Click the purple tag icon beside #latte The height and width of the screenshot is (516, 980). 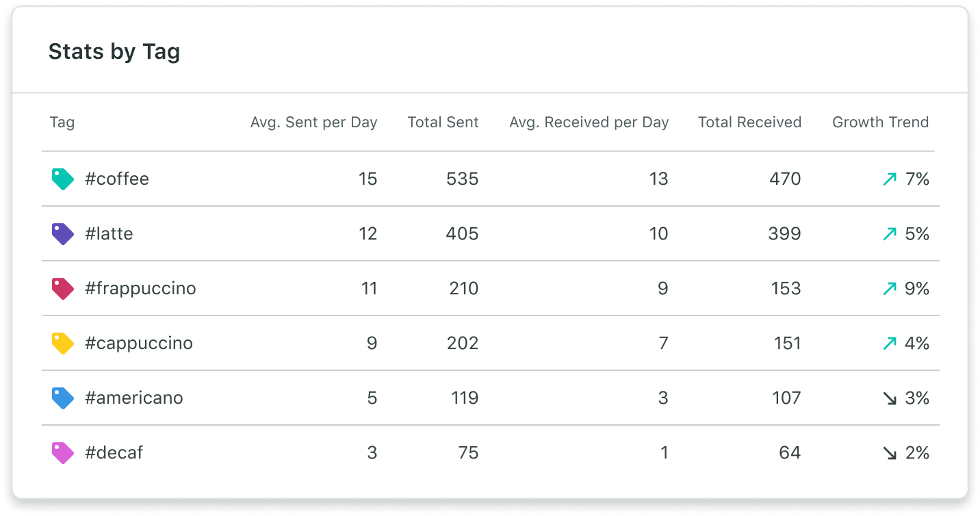62,233
